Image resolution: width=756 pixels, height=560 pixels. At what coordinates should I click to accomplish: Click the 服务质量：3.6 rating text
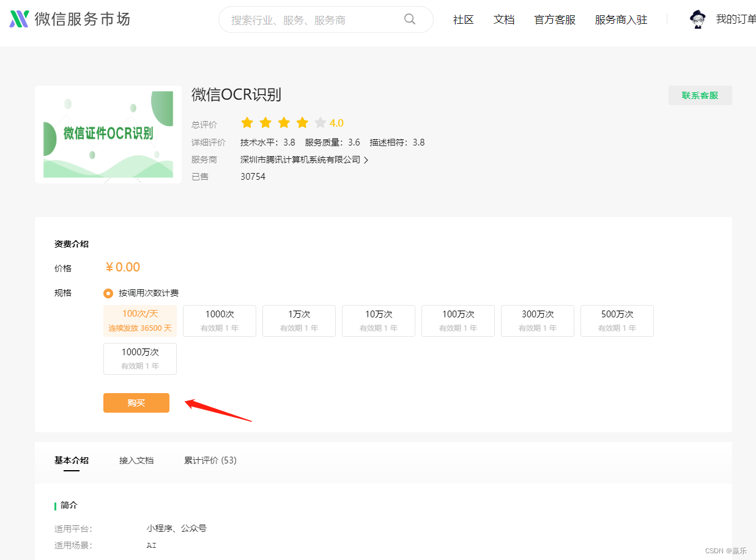point(333,142)
